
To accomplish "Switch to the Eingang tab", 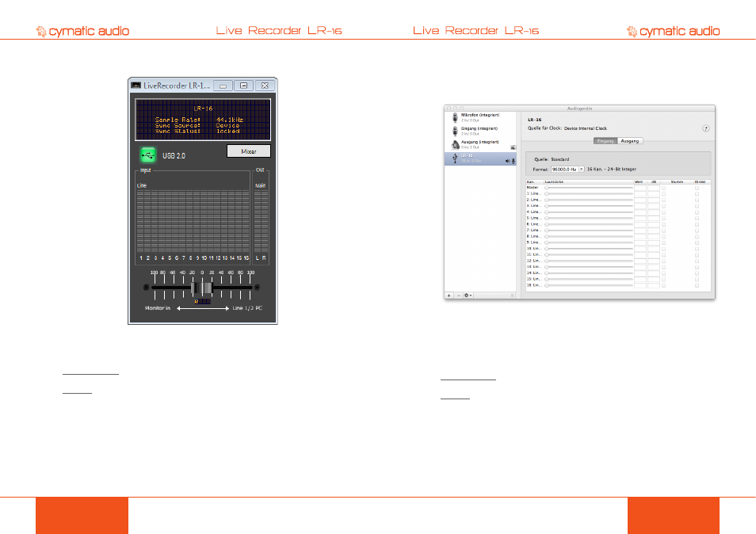I will 605,141.
